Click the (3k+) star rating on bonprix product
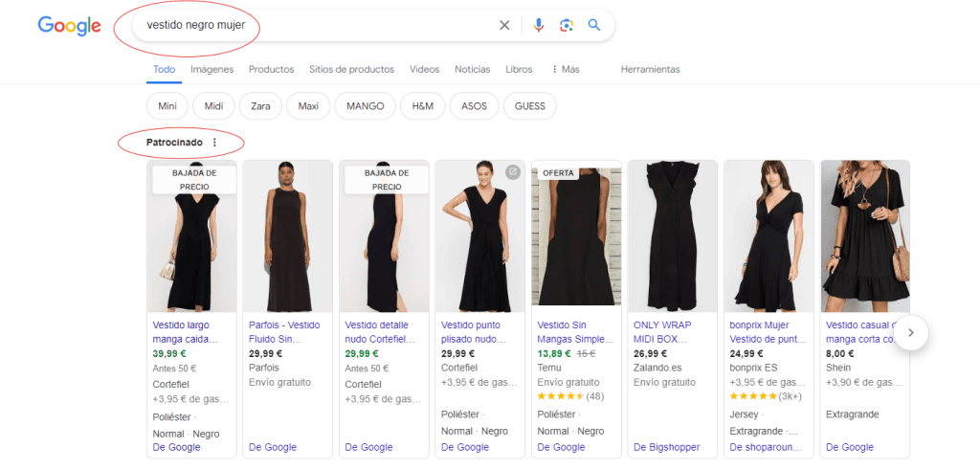 766,396
